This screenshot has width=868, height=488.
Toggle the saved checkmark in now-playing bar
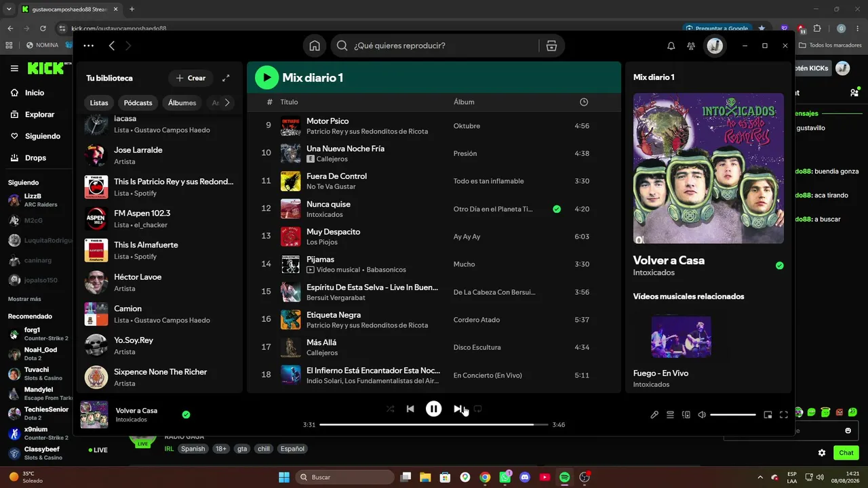(x=186, y=415)
